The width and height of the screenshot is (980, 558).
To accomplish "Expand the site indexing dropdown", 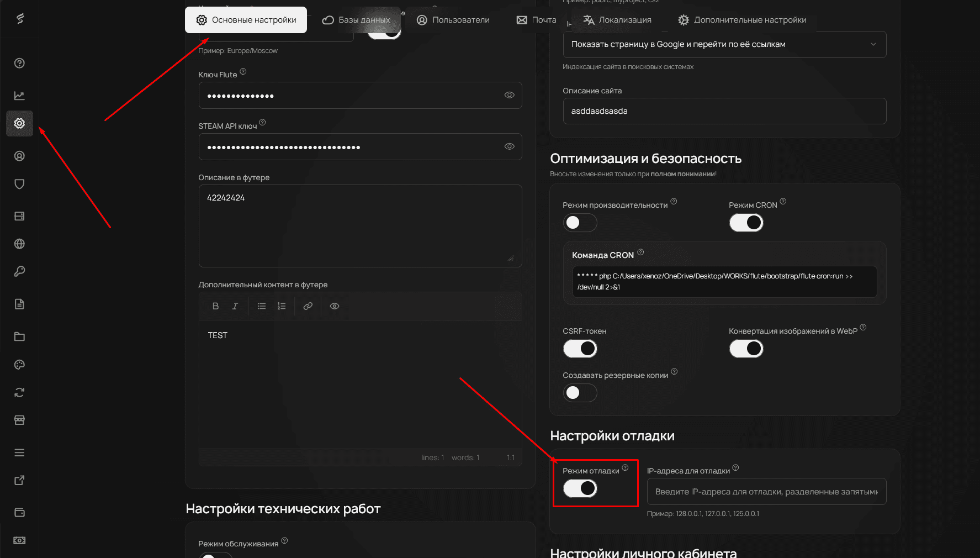I will click(x=724, y=44).
